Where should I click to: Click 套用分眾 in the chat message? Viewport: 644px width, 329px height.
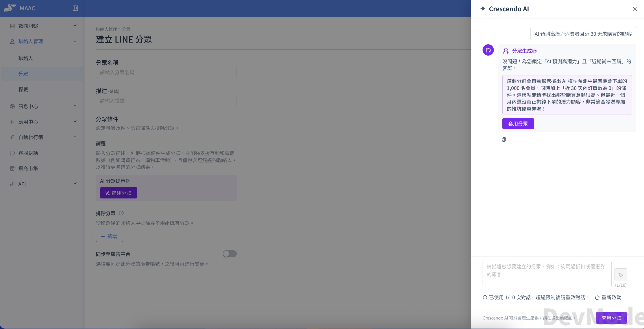click(518, 123)
